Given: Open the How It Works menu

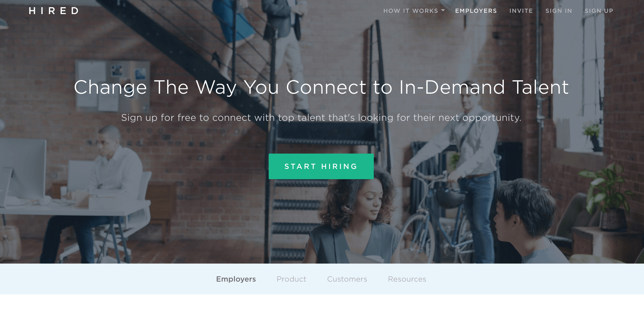Looking at the screenshot, I should tap(411, 11).
